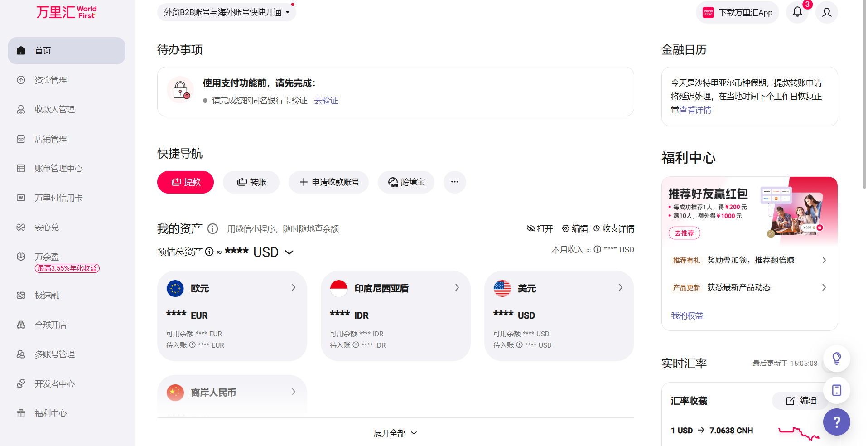Open the user account avatar menu
The width and height of the screenshot is (868, 446).
pos(827,12)
